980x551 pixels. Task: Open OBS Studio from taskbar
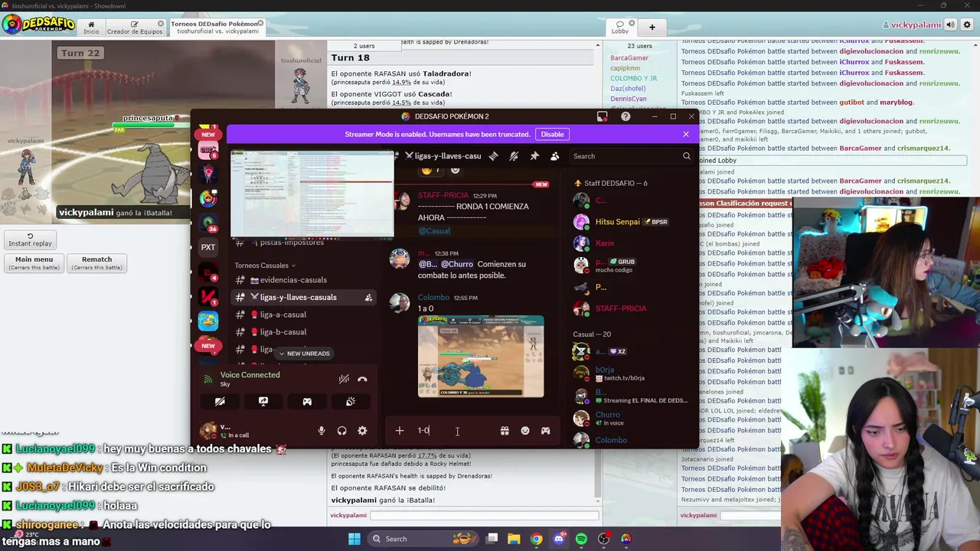[x=603, y=539]
